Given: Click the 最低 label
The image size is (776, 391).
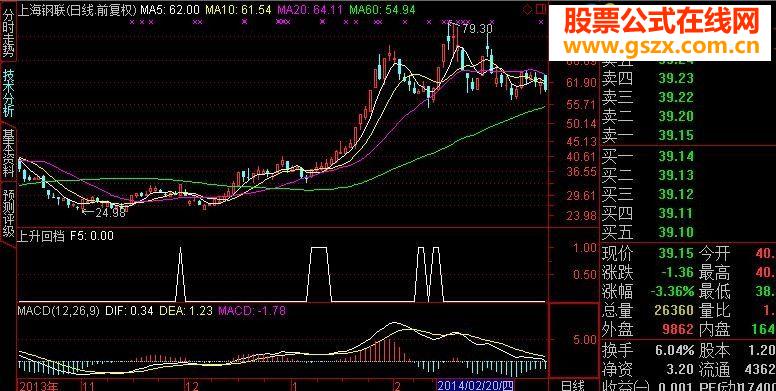Looking at the screenshot, I should [714, 292].
